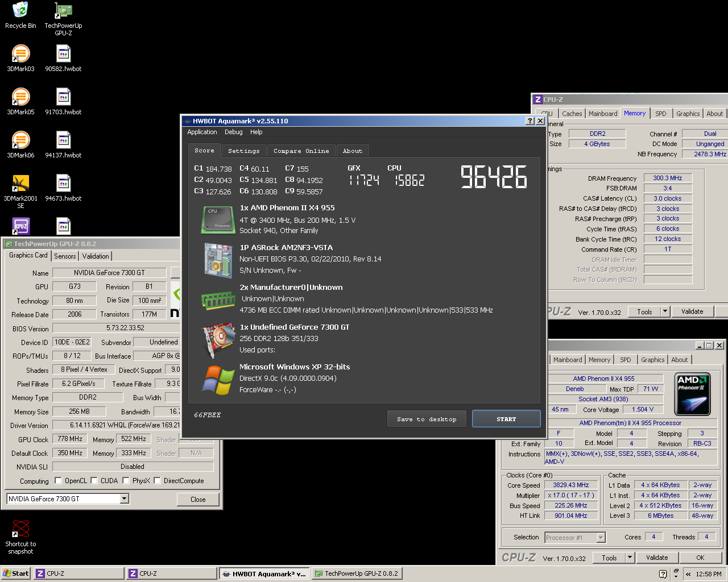Toggle the OpenCL checkbox in GPU-Z
The image size is (728, 582).
[58, 481]
